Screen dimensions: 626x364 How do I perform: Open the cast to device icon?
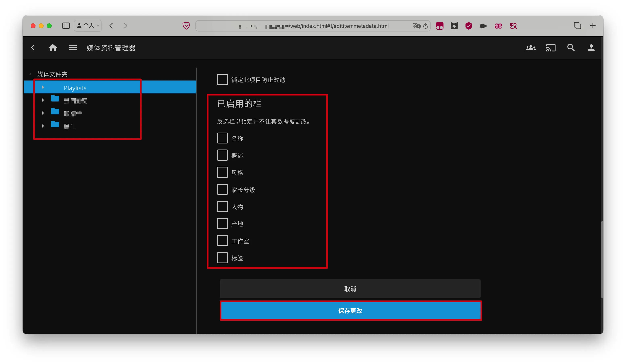551,48
